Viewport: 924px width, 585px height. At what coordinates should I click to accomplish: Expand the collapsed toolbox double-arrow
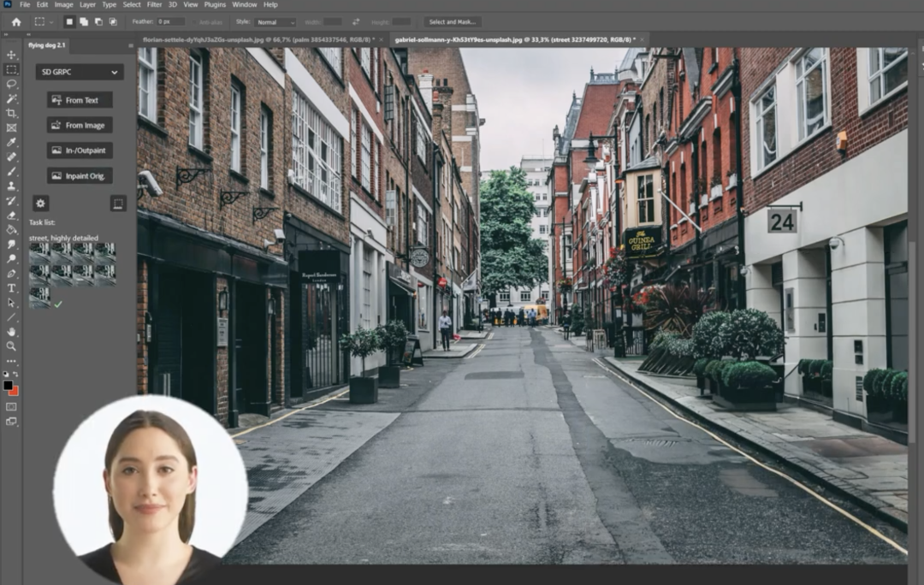(x=6, y=35)
